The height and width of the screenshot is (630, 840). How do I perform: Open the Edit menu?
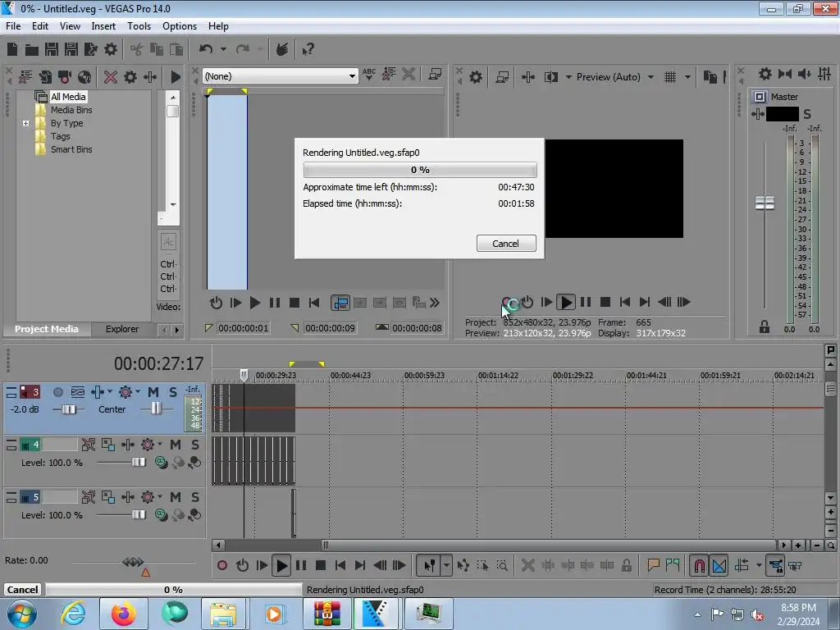coord(40,25)
